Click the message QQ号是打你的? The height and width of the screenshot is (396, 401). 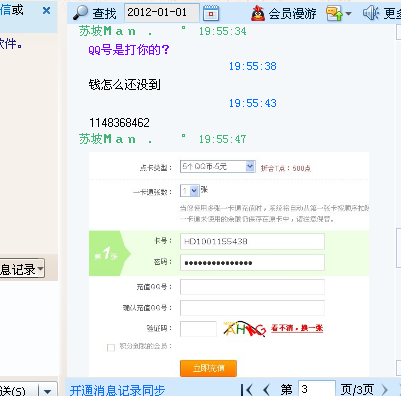pyautogui.click(x=129, y=50)
